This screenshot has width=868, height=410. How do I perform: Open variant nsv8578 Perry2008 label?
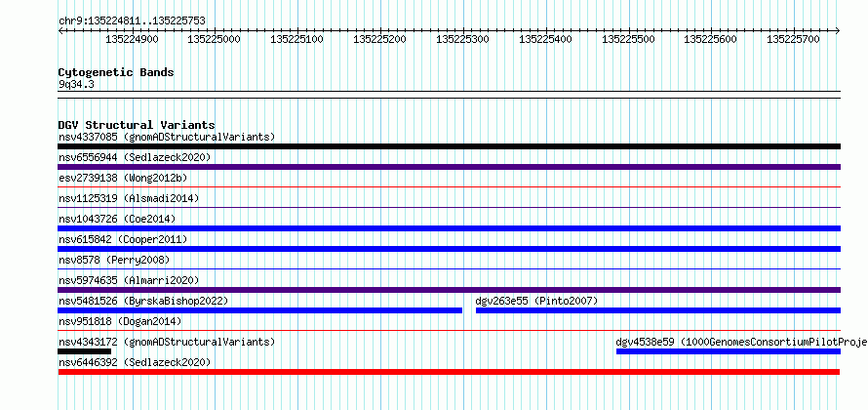114,260
